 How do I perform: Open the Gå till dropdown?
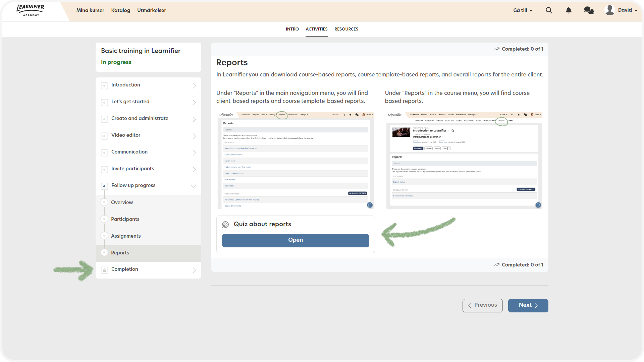pyautogui.click(x=523, y=10)
